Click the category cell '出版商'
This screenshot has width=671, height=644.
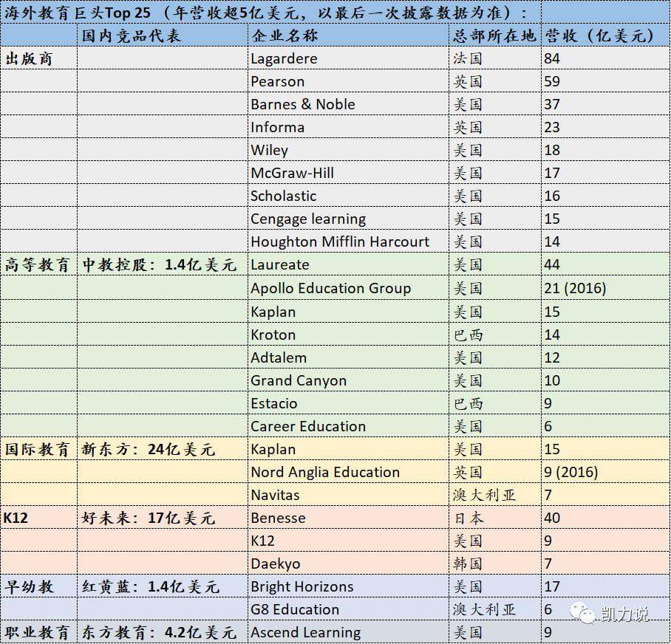pyautogui.click(x=39, y=58)
